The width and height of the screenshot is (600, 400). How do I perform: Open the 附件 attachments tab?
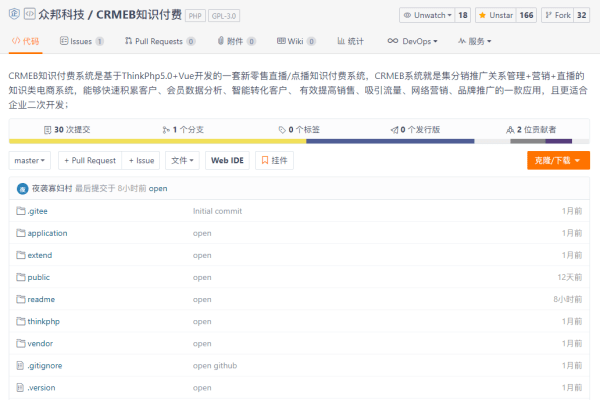pos(236,41)
